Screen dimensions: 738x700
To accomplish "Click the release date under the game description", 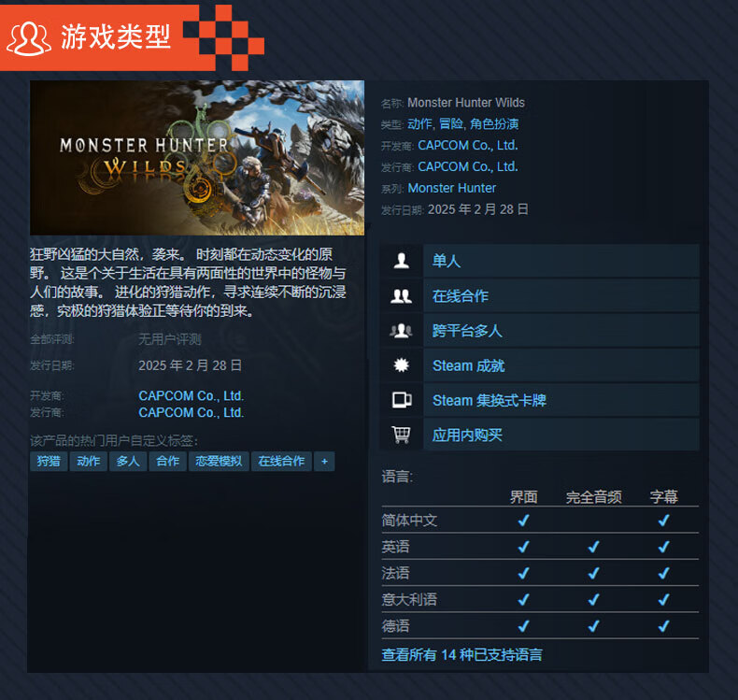I will click(x=191, y=365).
